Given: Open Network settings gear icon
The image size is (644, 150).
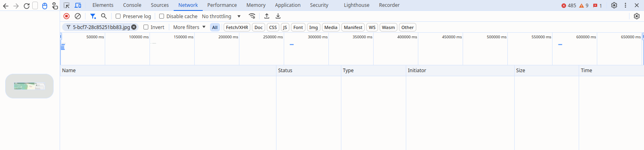Looking at the screenshot, I should pyautogui.click(x=637, y=16).
